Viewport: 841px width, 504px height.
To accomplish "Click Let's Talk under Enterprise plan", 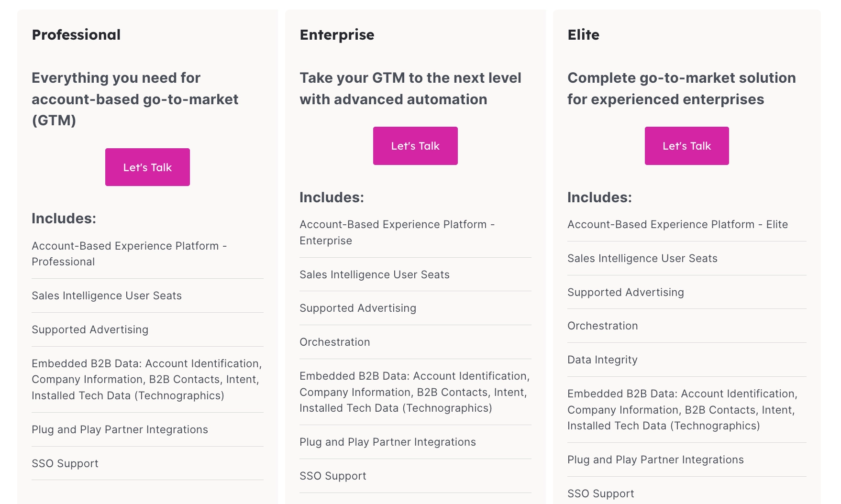I will pyautogui.click(x=415, y=146).
